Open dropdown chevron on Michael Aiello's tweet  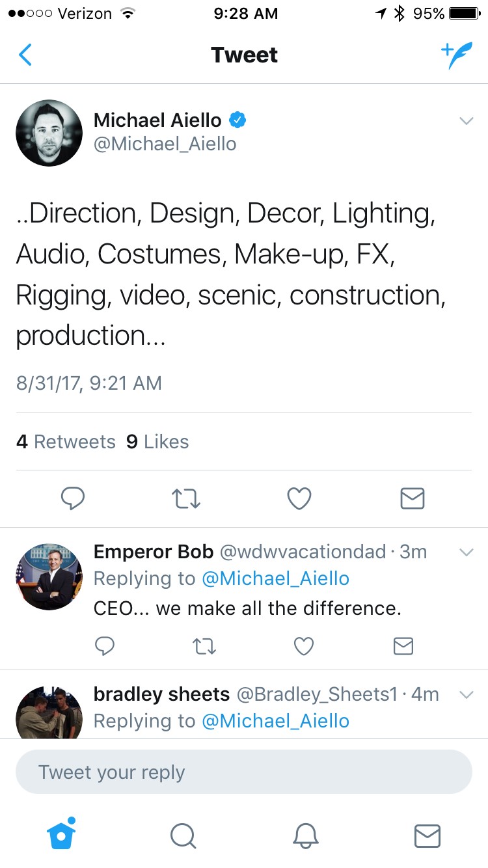point(466,120)
